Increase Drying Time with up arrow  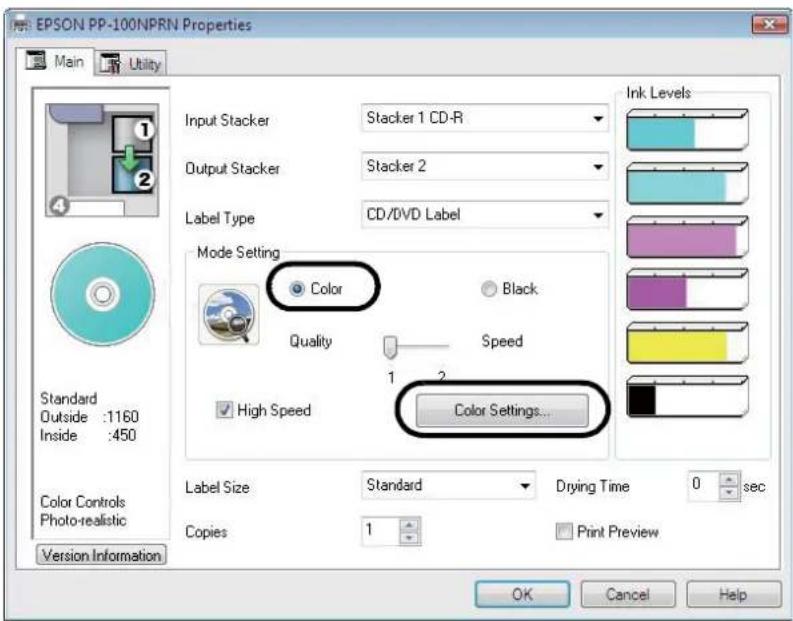pyautogui.click(x=729, y=479)
